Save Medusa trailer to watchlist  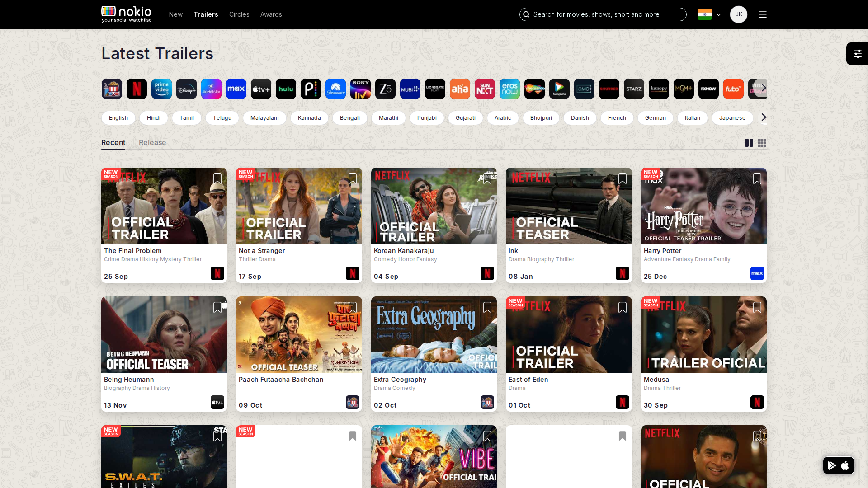pos(757,307)
